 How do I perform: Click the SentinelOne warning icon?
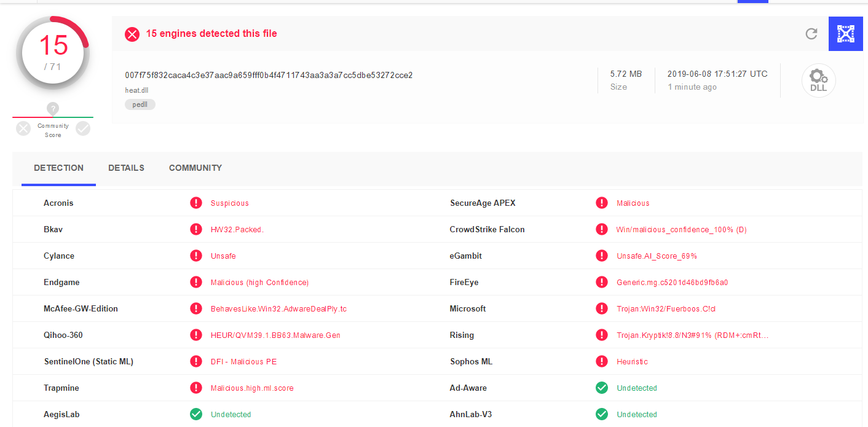pos(196,361)
